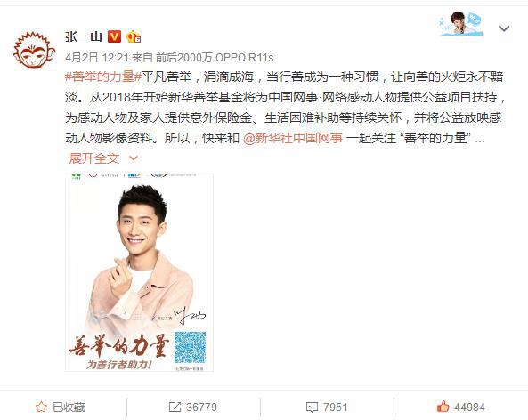Click the repost count 36779
528x420 pixels.
point(201,408)
